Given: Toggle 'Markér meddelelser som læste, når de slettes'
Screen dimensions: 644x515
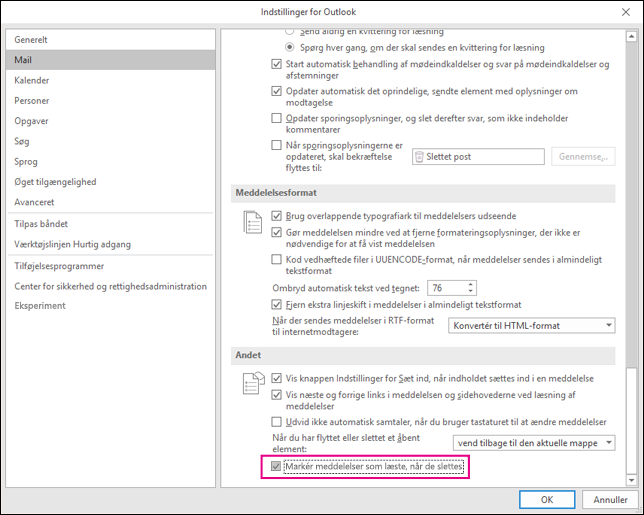Looking at the screenshot, I should click(x=276, y=467).
